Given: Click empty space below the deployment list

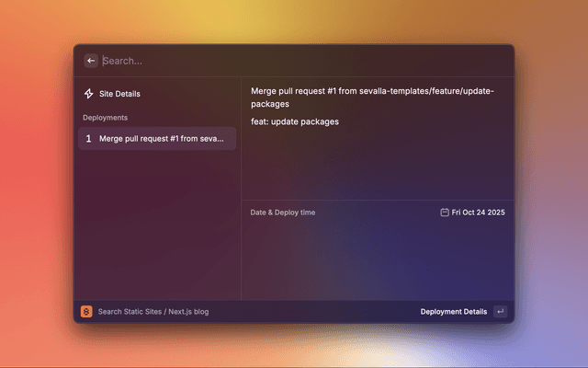Looking at the screenshot, I should pyautogui.click(x=156, y=230).
